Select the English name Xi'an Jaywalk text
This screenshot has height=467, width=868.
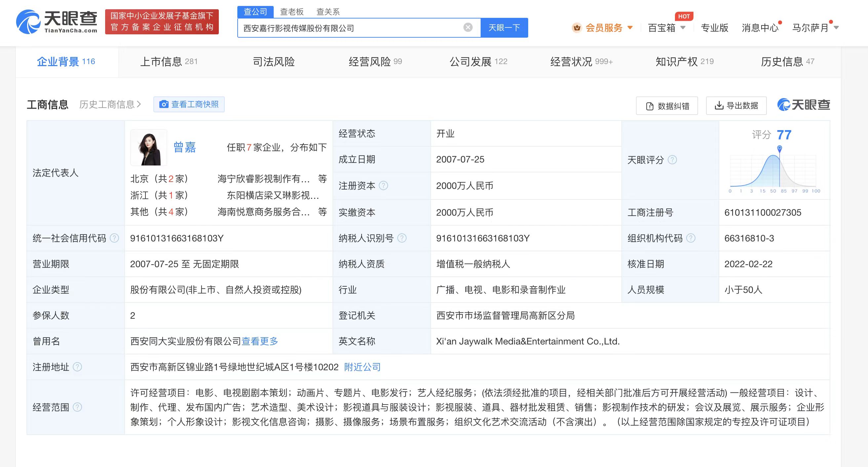(528, 341)
